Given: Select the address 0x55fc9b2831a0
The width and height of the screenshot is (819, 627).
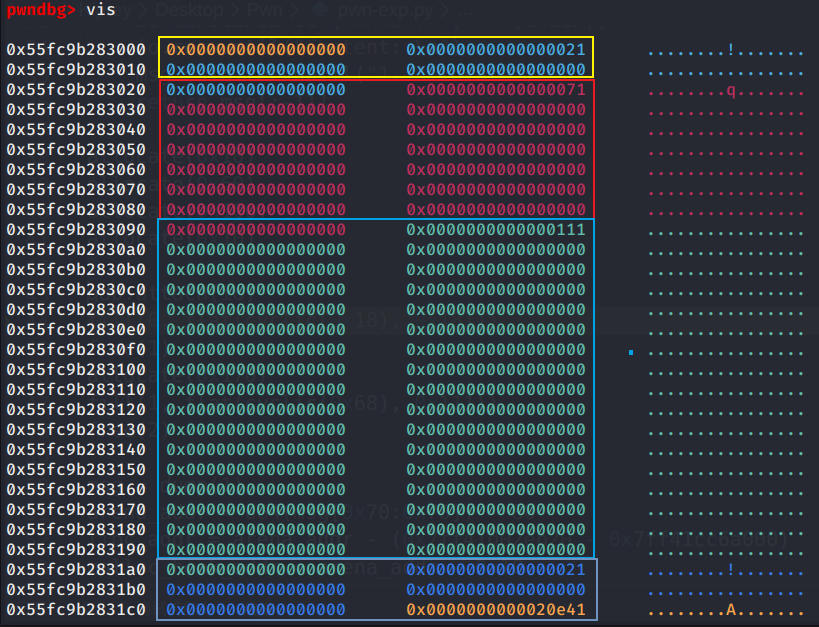Looking at the screenshot, I should click(x=76, y=569).
